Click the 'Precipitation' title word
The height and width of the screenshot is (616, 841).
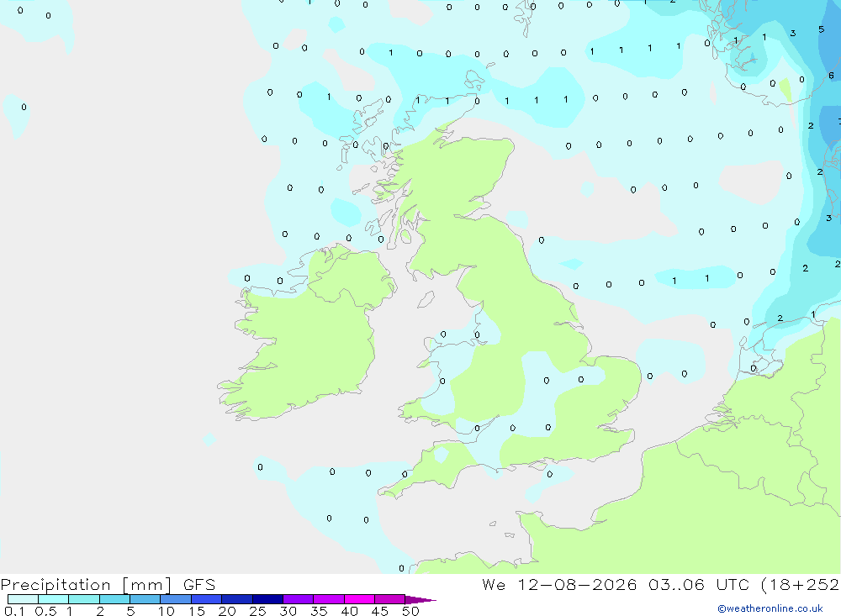(56, 585)
